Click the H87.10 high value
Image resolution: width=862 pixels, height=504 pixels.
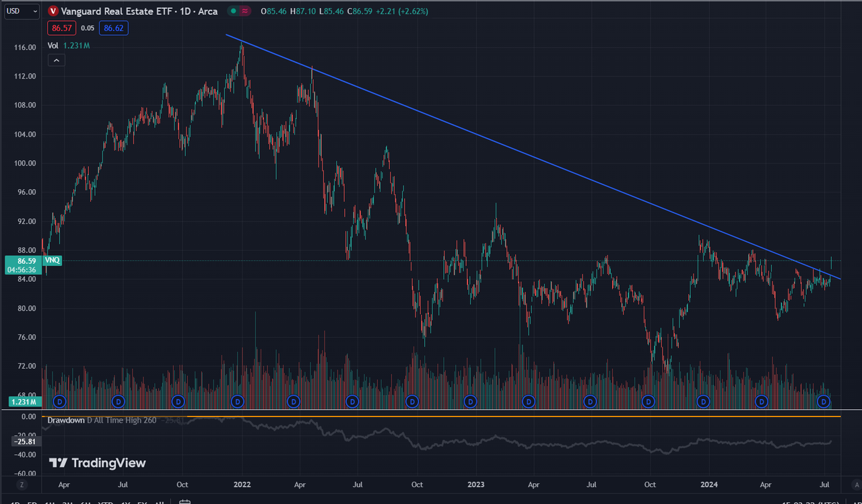pos(303,11)
